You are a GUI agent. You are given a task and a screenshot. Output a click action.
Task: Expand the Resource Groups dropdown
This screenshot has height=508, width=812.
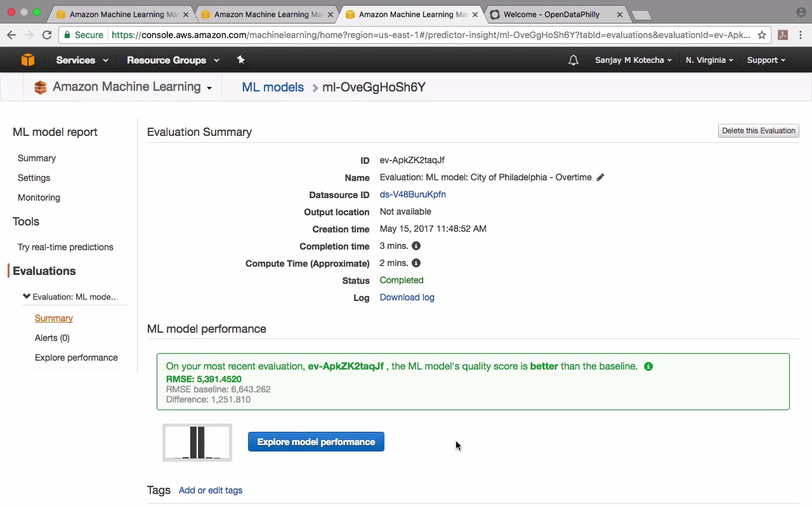[x=173, y=60]
